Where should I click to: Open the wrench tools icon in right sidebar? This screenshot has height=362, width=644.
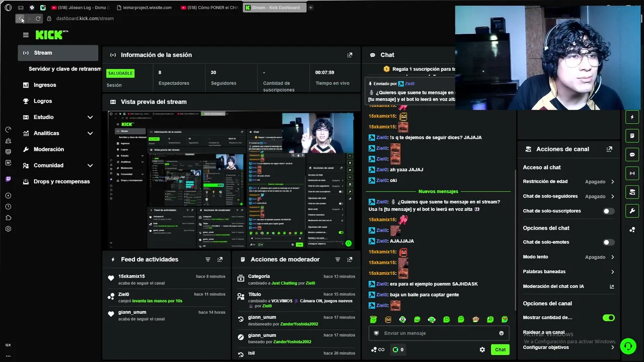[x=632, y=210]
